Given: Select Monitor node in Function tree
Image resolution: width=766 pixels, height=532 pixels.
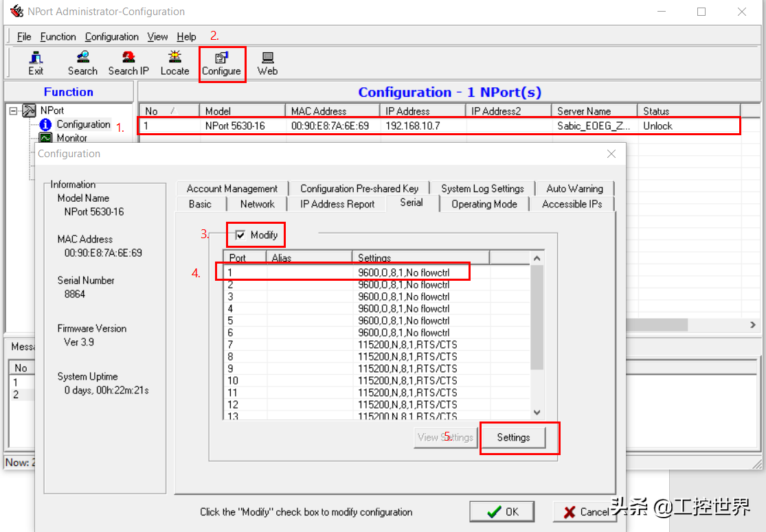Looking at the screenshot, I should (x=71, y=138).
